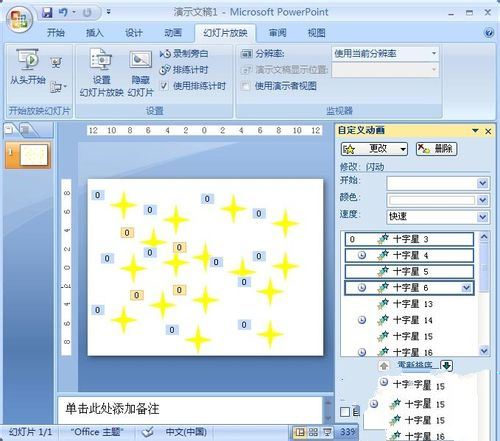Image resolution: width=500 pixels, height=441 pixels.
Task: Click the Undo icon in quick access toolbar
Action: [63, 13]
